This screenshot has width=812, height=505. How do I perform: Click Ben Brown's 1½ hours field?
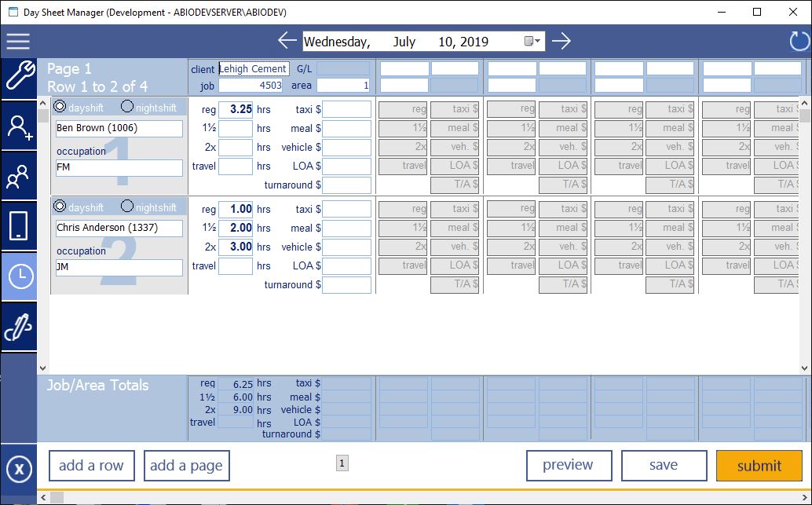point(236,129)
